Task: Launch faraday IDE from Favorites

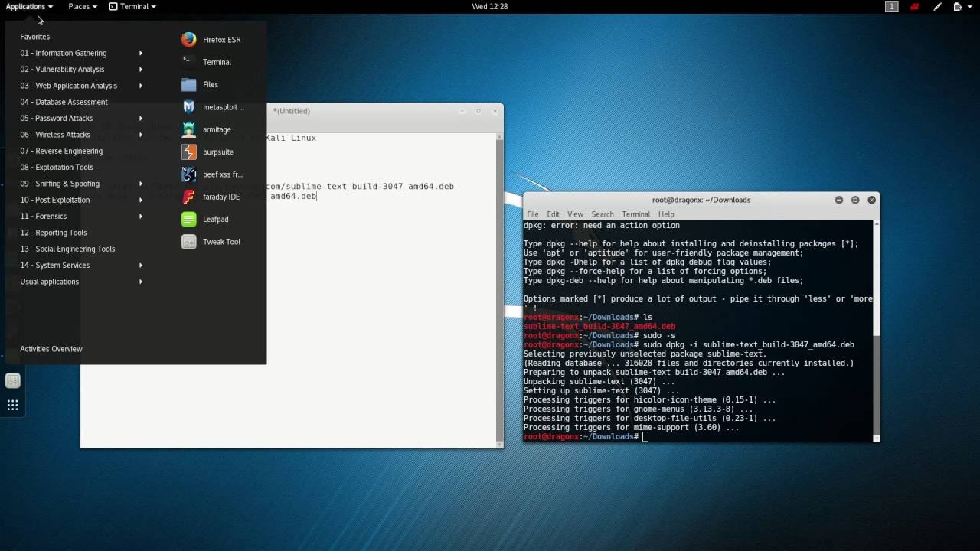Action: [211, 197]
